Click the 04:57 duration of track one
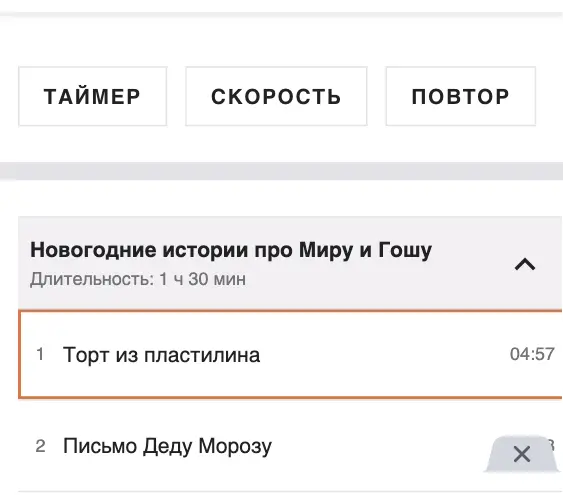This screenshot has width=563, height=495. tap(532, 354)
